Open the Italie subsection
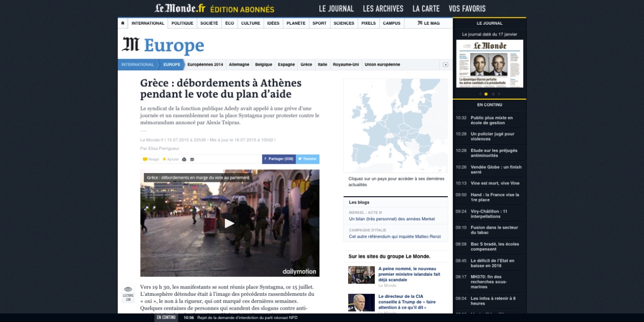This screenshot has width=644, height=322. point(323,65)
